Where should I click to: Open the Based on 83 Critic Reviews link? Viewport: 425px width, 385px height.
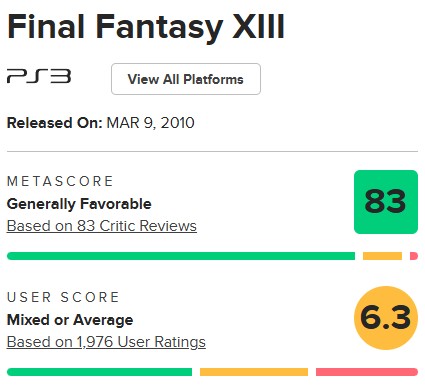pos(102,226)
